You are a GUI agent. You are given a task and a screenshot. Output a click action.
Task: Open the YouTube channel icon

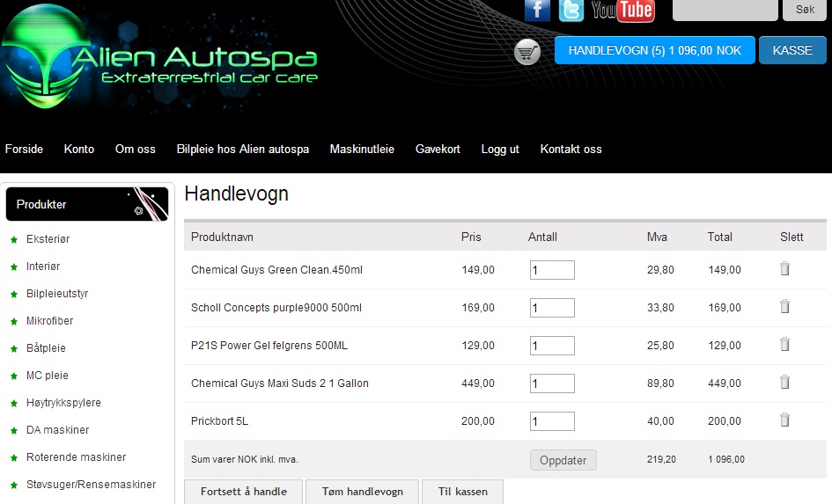click(623, 11)
